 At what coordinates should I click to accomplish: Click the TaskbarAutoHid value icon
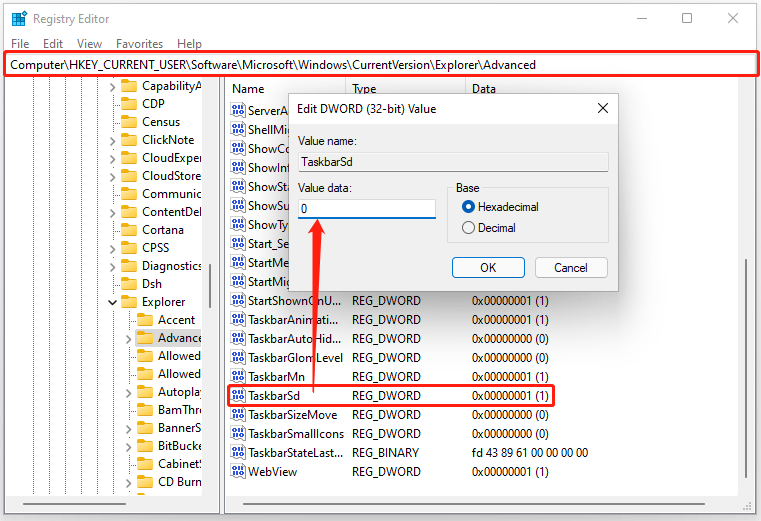point(238,338)
